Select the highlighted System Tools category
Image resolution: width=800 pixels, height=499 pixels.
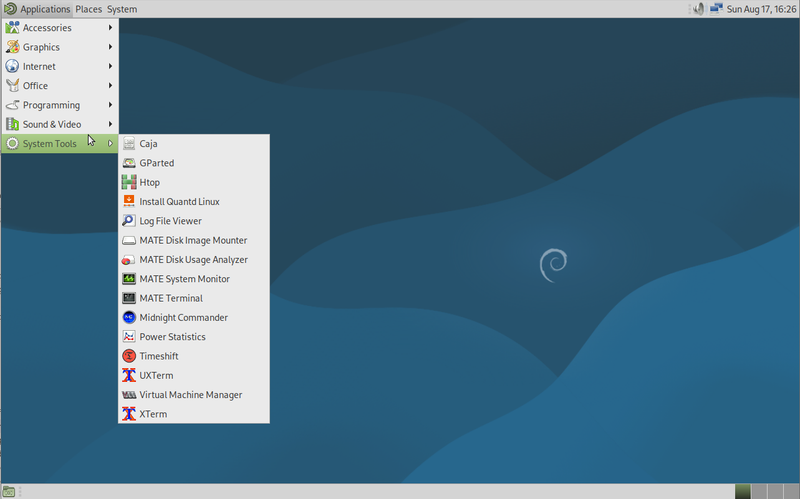point(60,144)
